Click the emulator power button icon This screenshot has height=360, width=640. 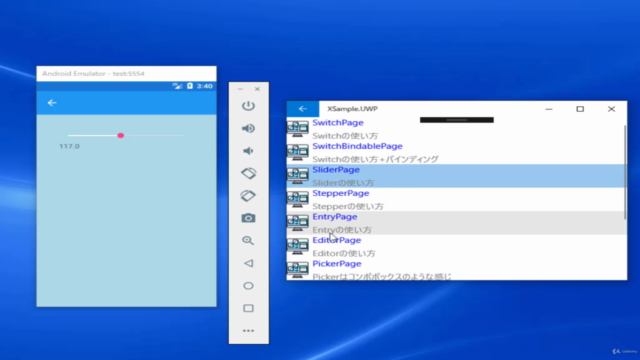click(248, 106)
